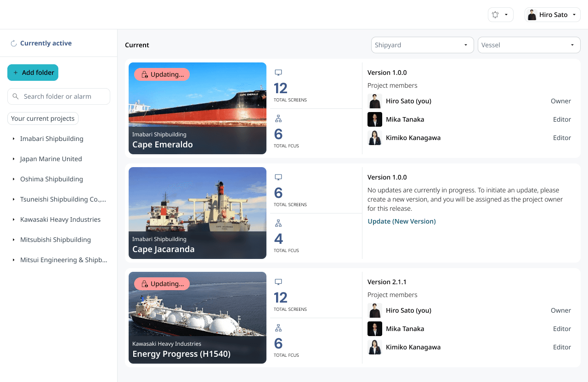The image size is (588, 382).
Task: Click the magnifier icon in search box
Action: 16,96
